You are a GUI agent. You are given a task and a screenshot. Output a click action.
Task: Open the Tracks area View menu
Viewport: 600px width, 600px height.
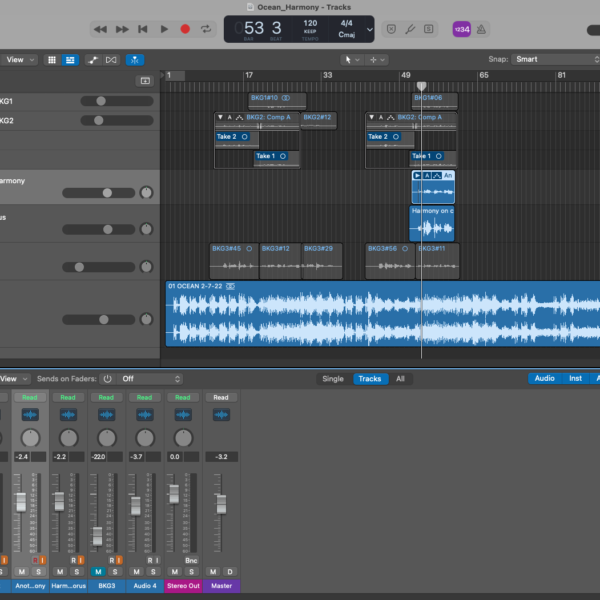coord(20,60)
